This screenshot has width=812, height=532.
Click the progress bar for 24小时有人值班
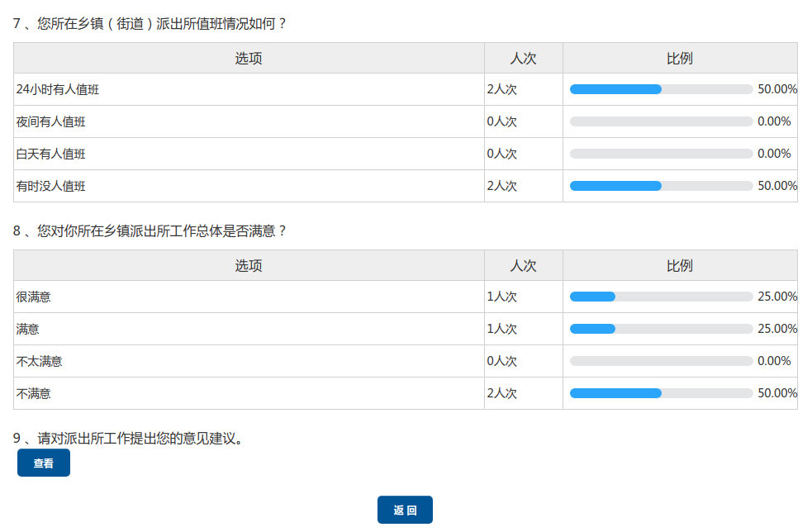(661, 89)
